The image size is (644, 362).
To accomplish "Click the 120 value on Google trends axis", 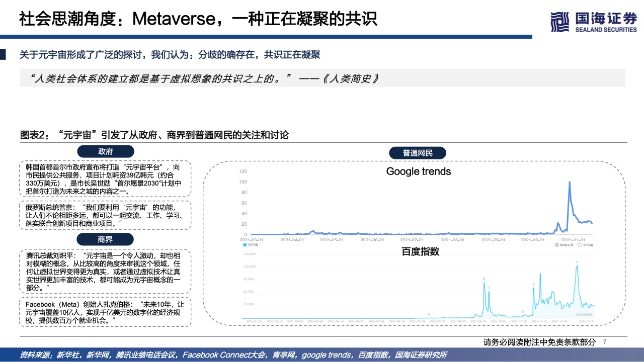I will pyautogui.click(x=243, y=171).
